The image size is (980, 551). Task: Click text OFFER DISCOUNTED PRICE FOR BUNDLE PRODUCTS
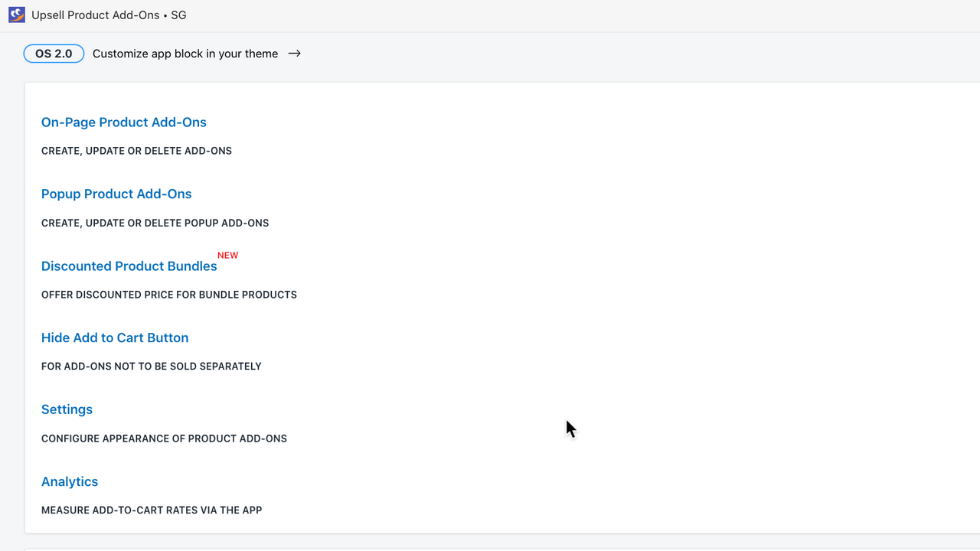tap(169, 294)
